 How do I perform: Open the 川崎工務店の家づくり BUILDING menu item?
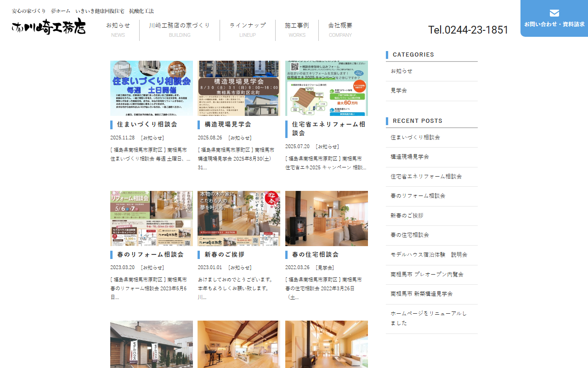[180, 30]
